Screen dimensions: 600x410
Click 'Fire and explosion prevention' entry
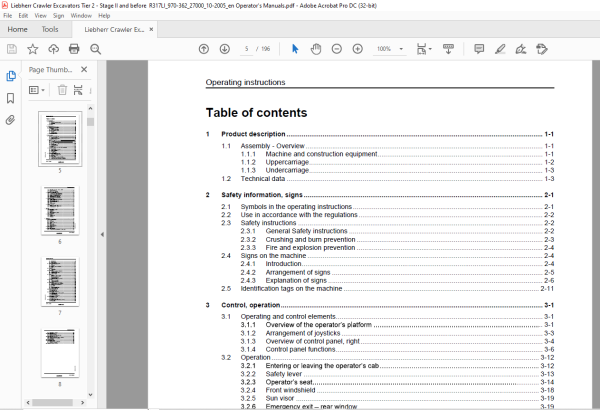(310, 248)
